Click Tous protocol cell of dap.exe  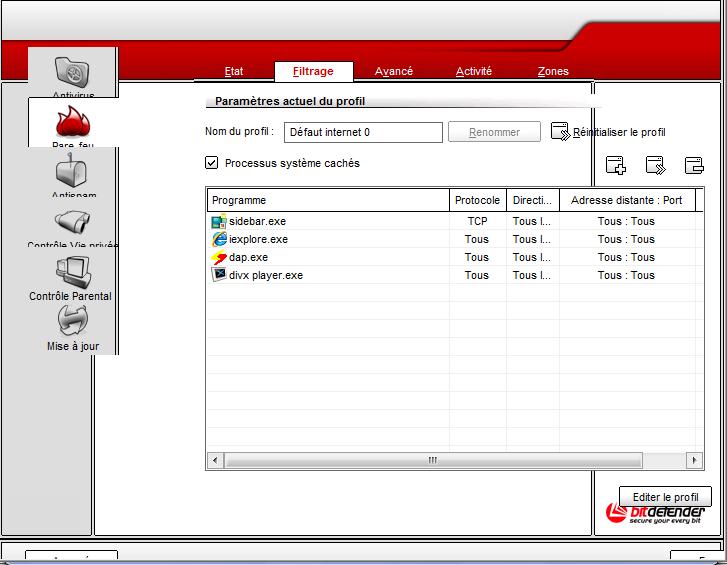point(477,257)
